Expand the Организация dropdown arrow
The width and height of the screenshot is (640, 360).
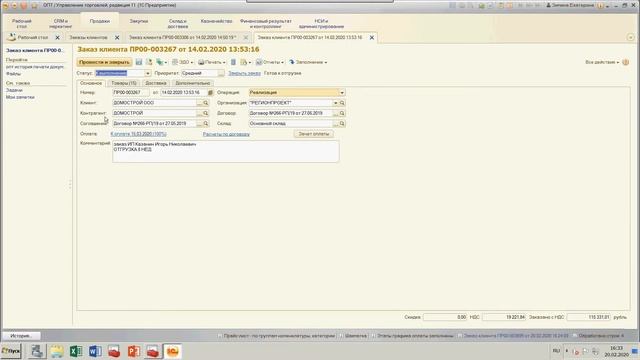[x=336, y=103]
